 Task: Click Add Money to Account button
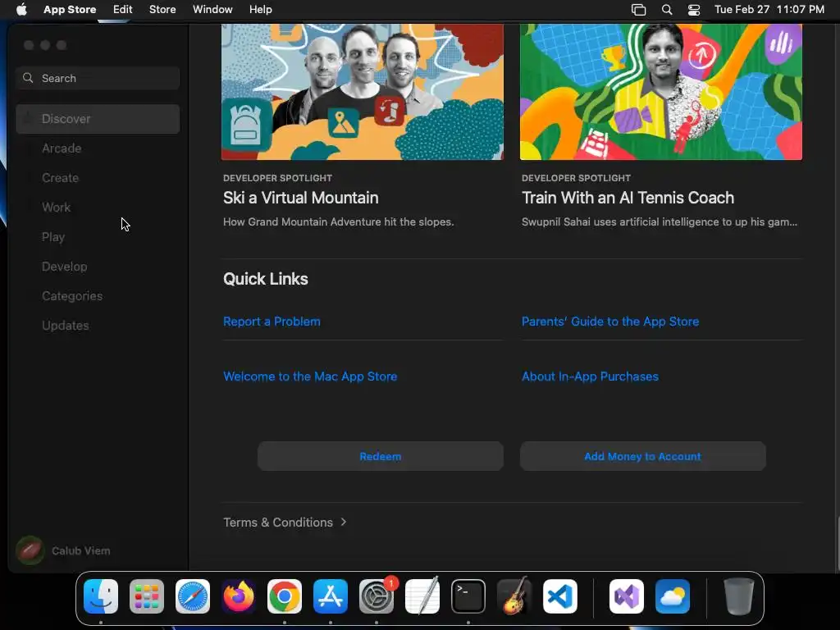643,456
